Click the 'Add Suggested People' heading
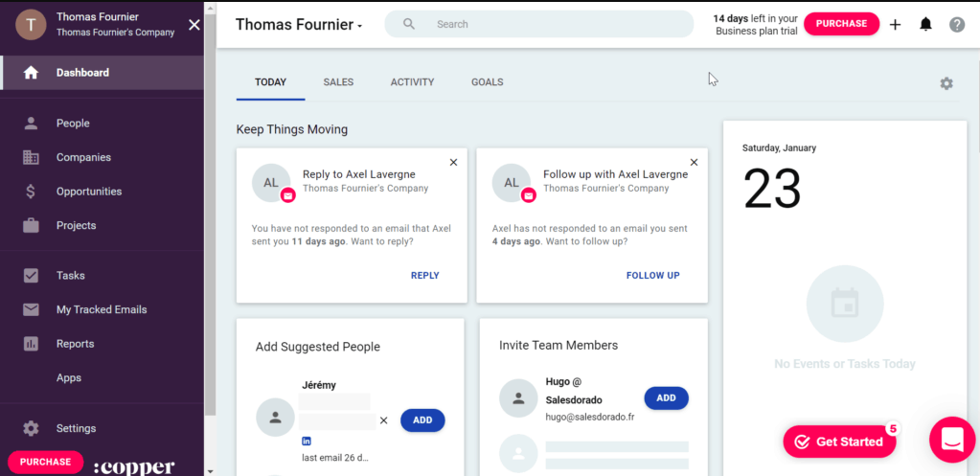 point(317,347)
